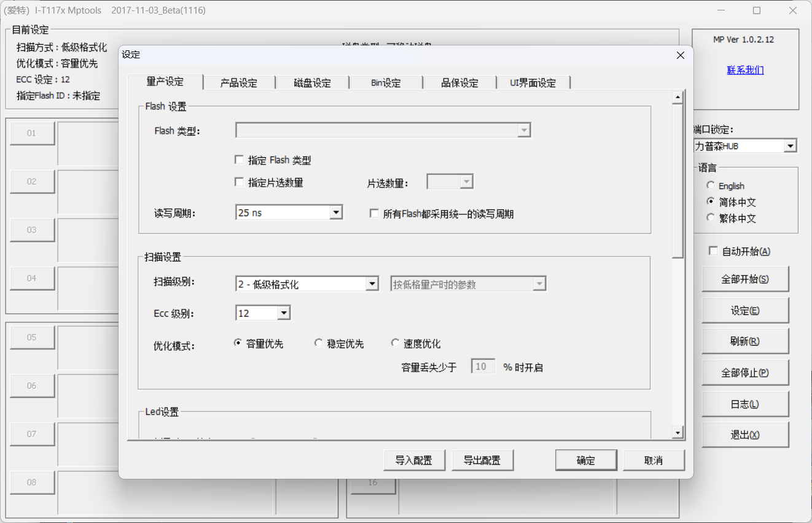
Task: Enable the 指定 Flash 类型 checkbox
Action: [x=239, y=160]
